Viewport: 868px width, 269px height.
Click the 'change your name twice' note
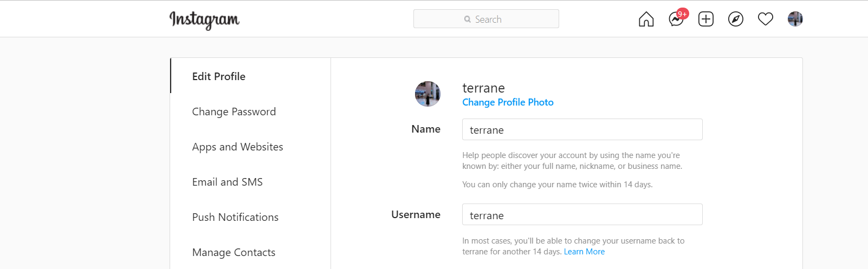tap(558, 185)
